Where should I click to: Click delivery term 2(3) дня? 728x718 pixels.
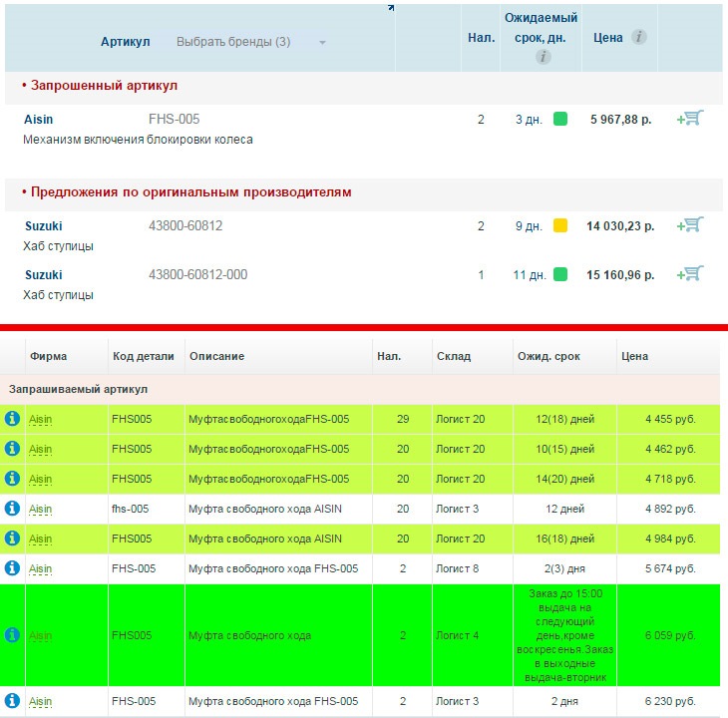pyautogui.click(x=564, y=568)
